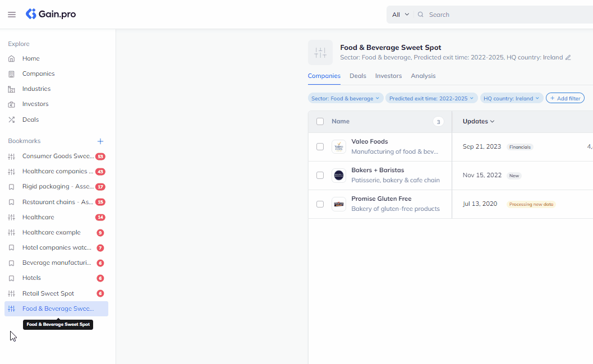Expand Sector: Food & beverage filter chip

346,98
